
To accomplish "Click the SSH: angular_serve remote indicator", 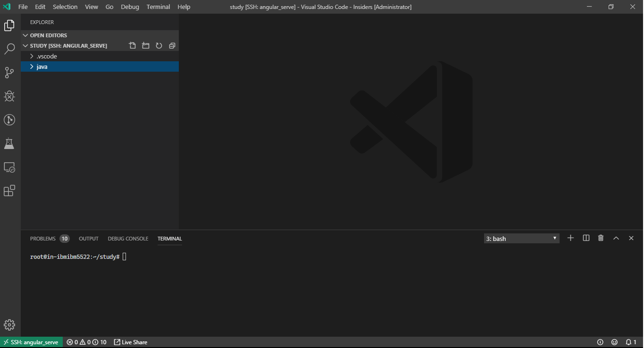I will [x=31, y=342].
